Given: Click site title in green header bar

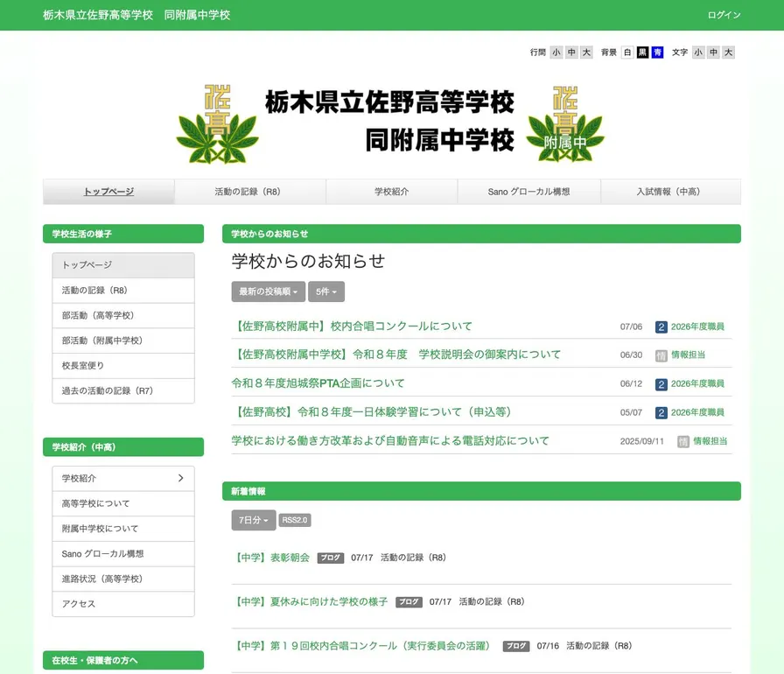Looking at the screenshot, I should tap(136, 15).
